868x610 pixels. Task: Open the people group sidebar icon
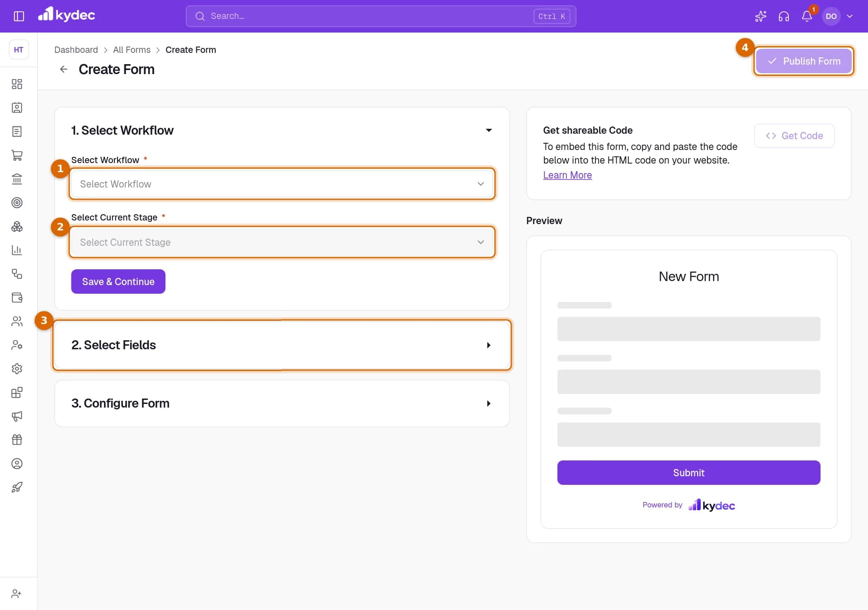pos(17,321)
